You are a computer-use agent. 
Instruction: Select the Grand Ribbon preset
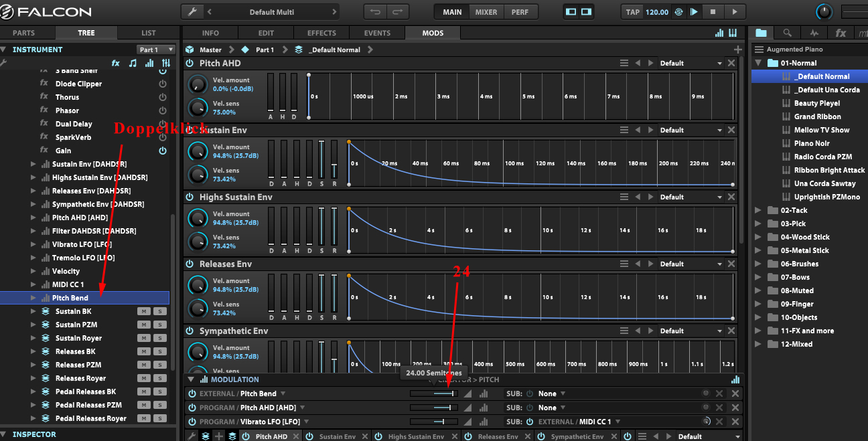click(817, 116)
